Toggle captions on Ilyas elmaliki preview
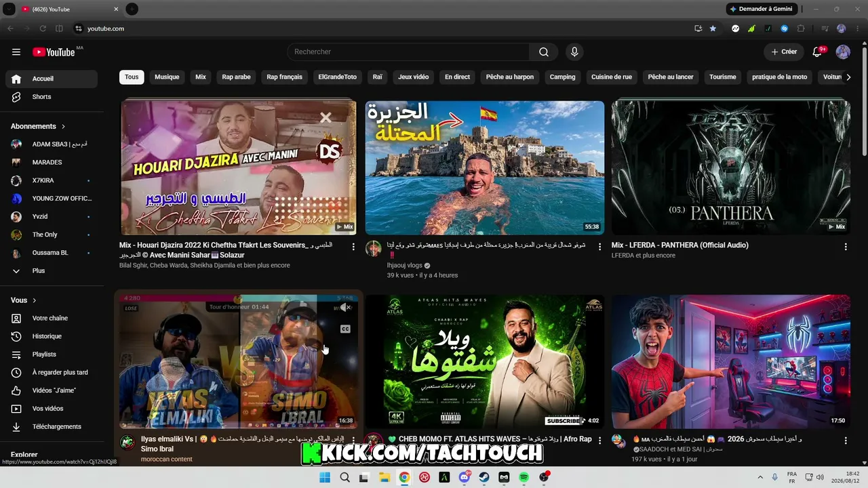The width and height of the screenshot is (868, 488). [x=345, y=329]
